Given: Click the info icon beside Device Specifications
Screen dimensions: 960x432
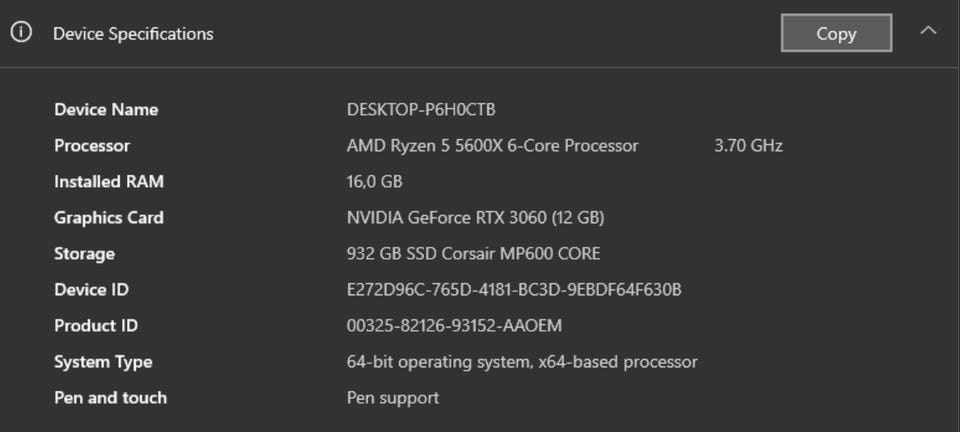Looking at the screenshot, I should click(x=21, y=33).
